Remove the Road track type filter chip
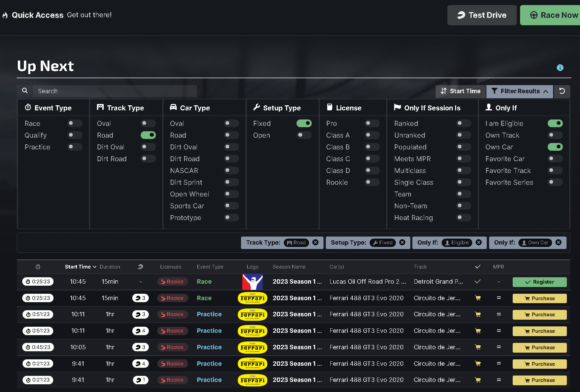This screenshot has width=580, height=392. (x=315, y=242)
